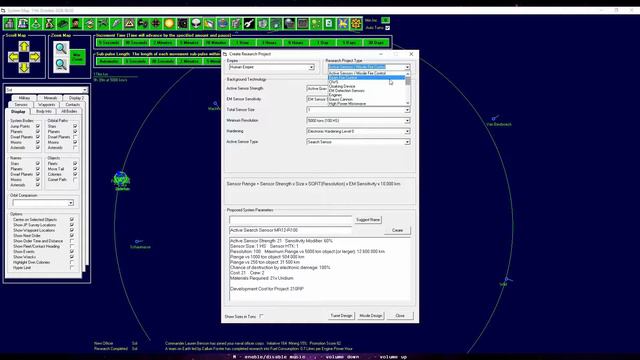Viewport: 640px width, 360px height.
Task: Click the hourglass toolbar icon
Action: tap(49, 24)
